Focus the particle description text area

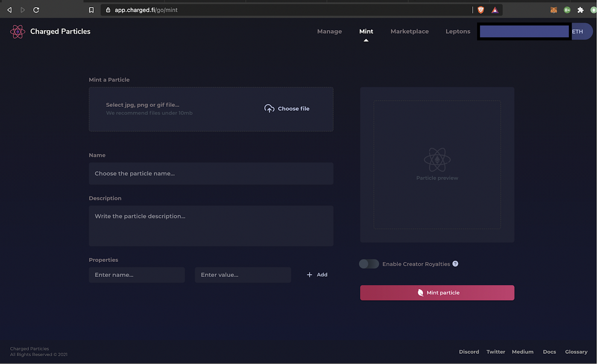click(211, 226)
